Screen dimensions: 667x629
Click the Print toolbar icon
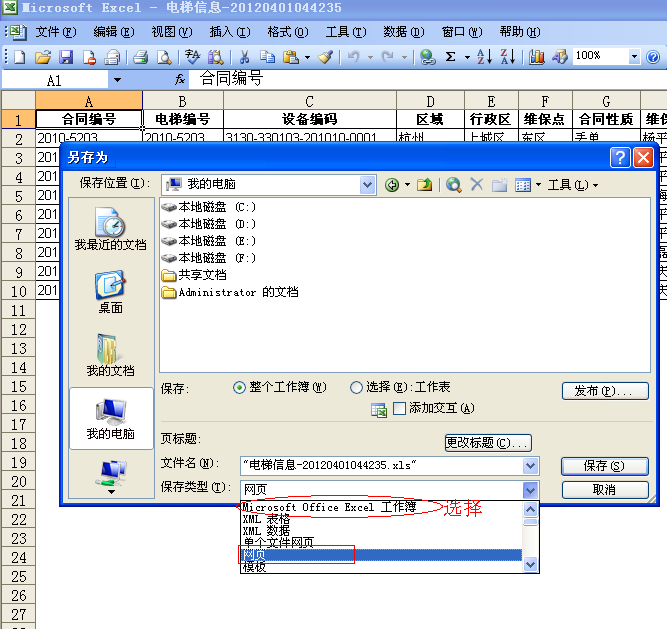(x=141, y=57)
